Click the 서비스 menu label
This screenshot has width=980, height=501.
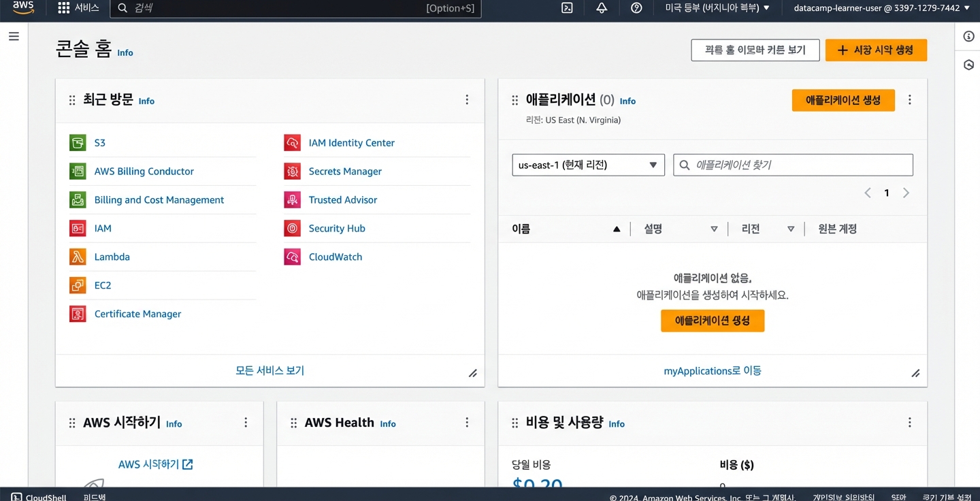click(x=86, y=8)
